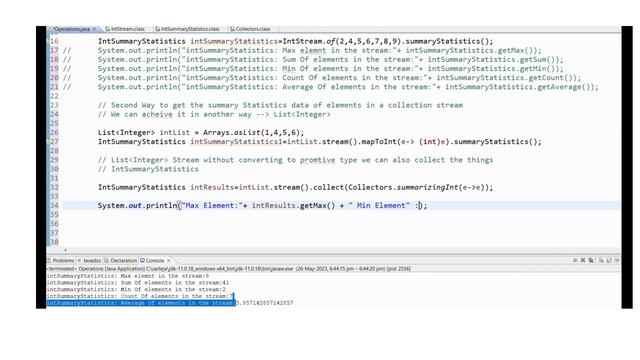Click misspelled word 'promtive' on line 29
640x360 pixels.
pyautogui.click(x=318, y=160)
